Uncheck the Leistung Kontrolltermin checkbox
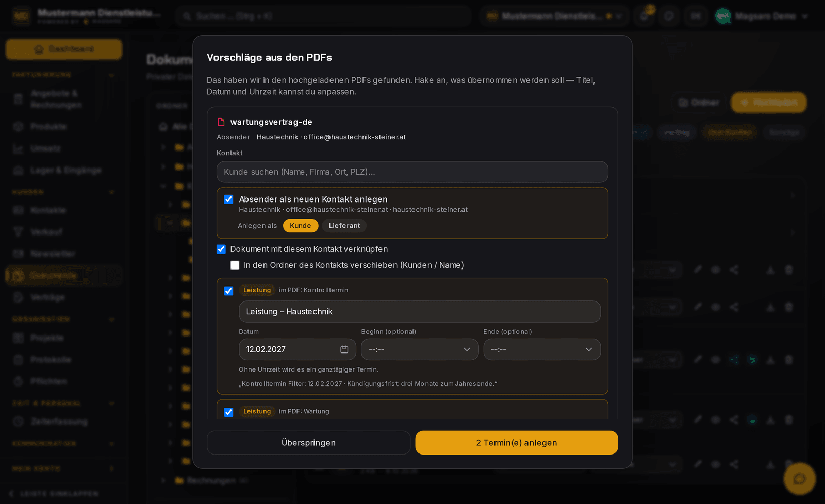 pyautogui.click(x=228, y=291)
